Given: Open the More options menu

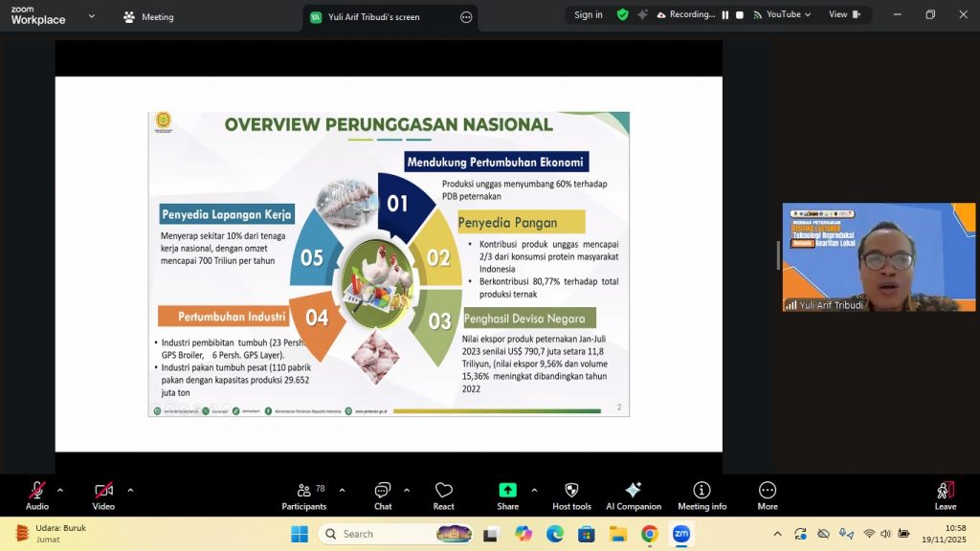Looking at the screenshot, I should (767, 495).
